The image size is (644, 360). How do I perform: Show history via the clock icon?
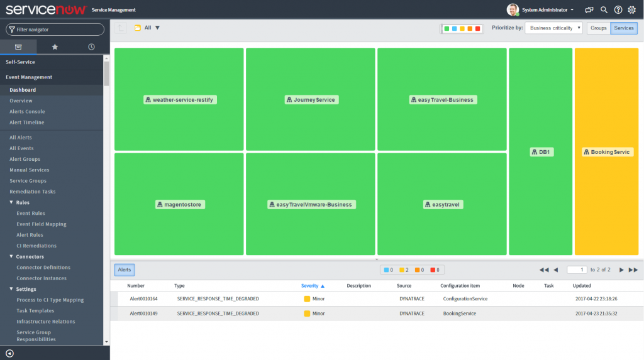pos(91,46)
